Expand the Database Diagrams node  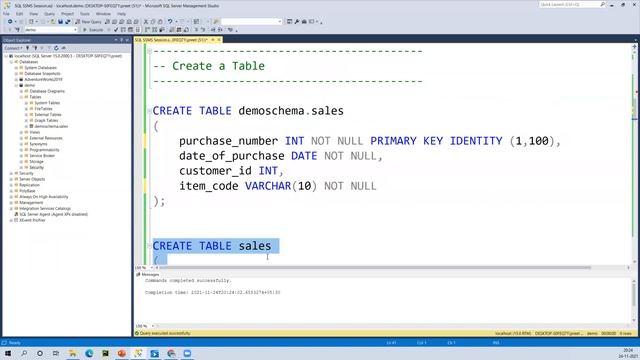(21, 91)
